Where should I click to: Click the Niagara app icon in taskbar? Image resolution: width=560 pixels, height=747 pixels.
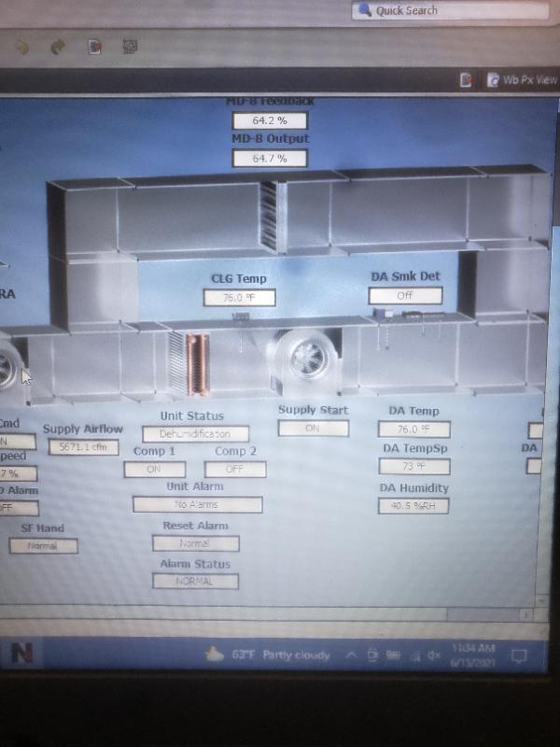(x=21, y=653)
